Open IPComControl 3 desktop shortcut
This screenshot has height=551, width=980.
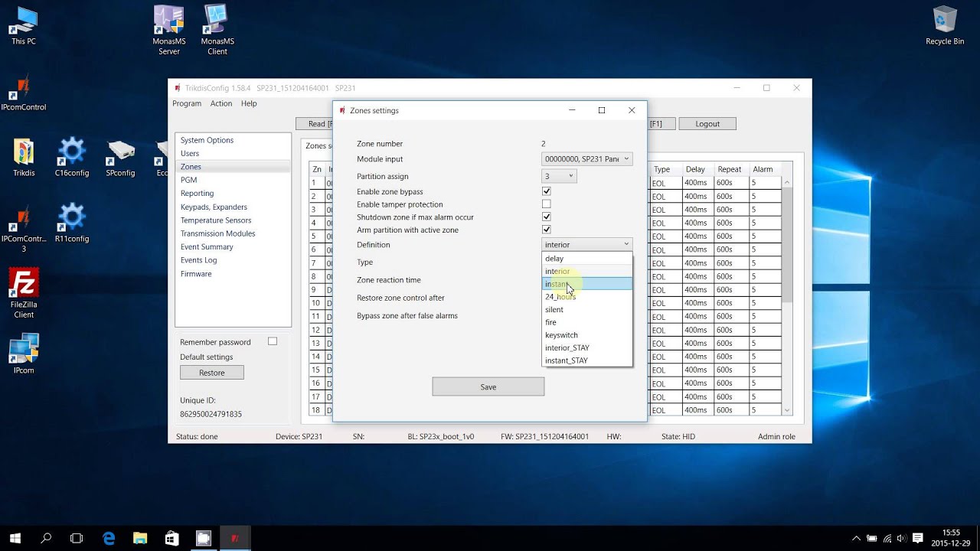click(24, 228)
